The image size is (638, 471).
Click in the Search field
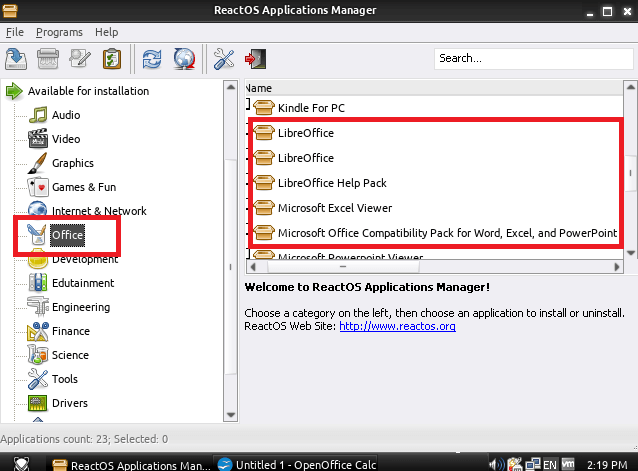pos(533,59)
